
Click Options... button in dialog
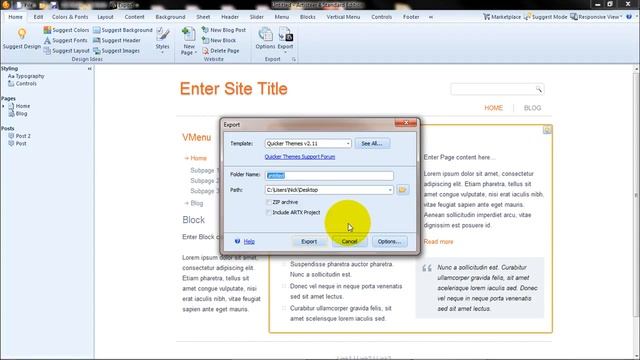tap(389, 242)
